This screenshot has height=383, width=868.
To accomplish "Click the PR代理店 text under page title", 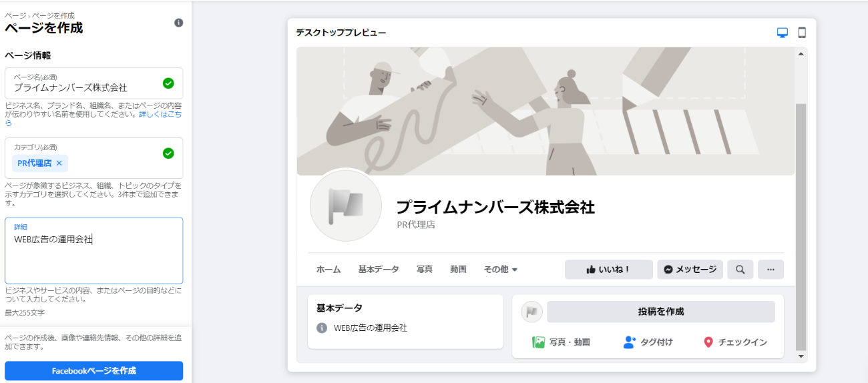I will tap(416, 225).
